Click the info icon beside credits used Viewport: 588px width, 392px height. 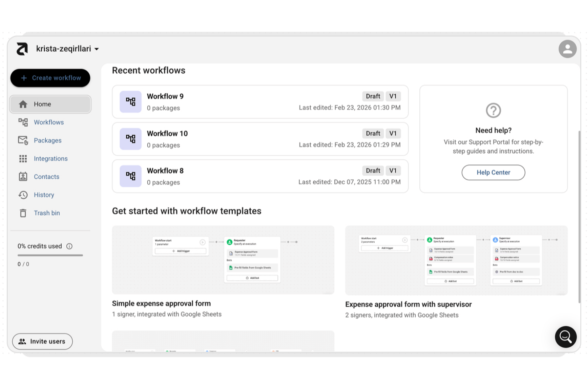[70, 246]
